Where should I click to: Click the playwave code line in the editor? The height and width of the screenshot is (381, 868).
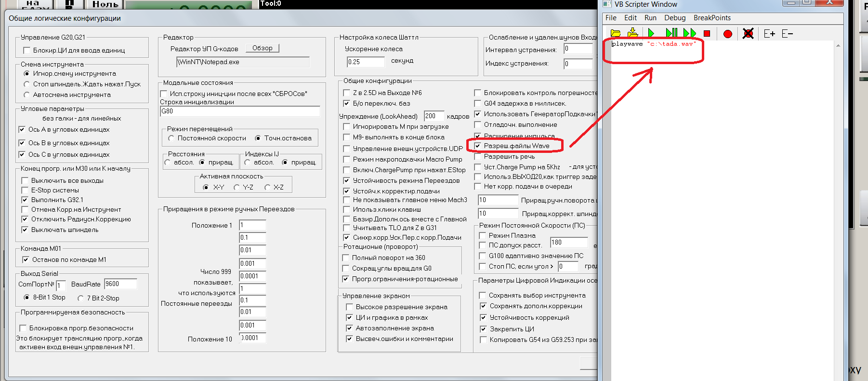(x=654, y=44)
